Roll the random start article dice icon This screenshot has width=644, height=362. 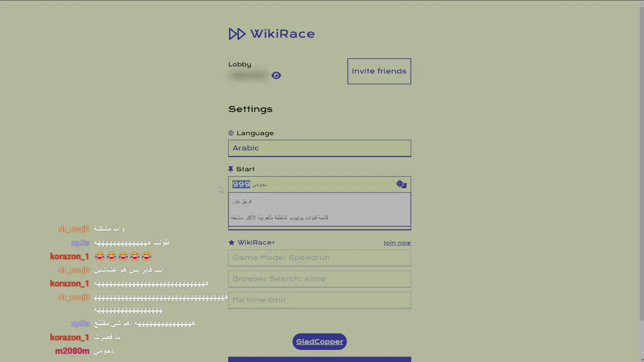(401, 184)
